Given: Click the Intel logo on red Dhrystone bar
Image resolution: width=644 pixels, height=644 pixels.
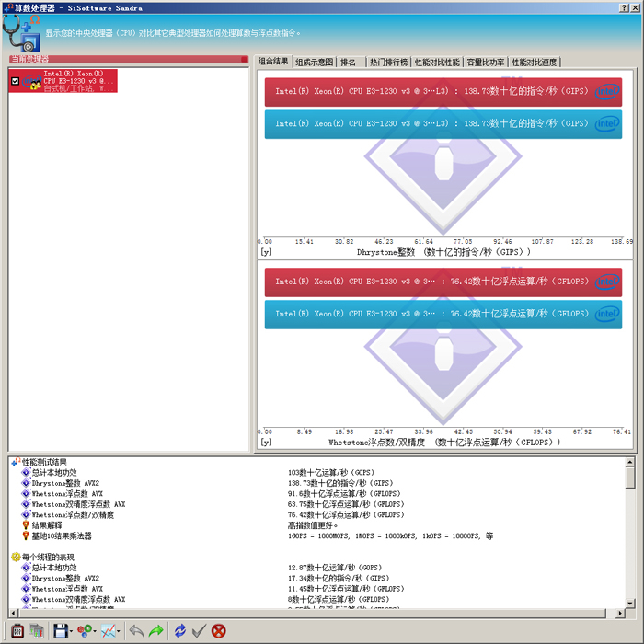Looking at the screenshot, I should [607, 92].
